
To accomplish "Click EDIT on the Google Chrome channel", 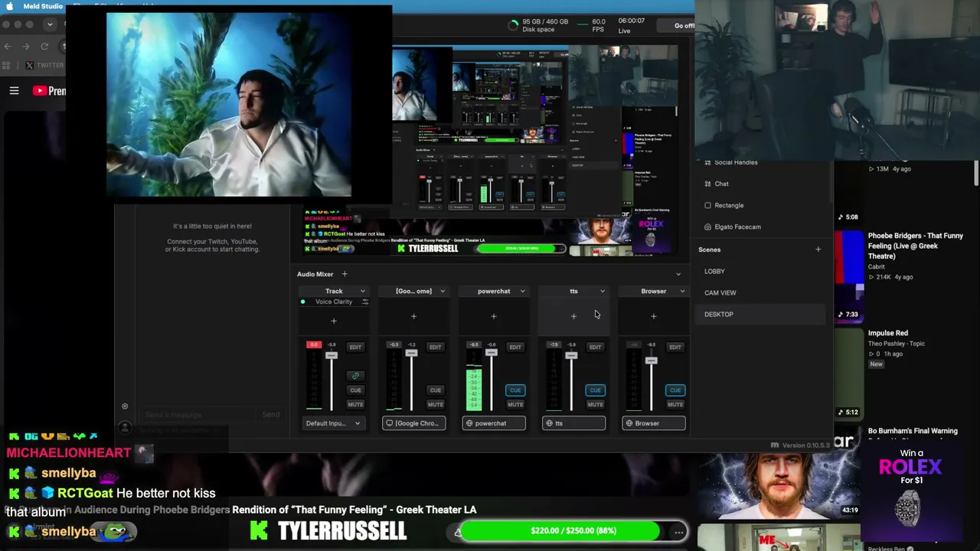I will pos(435,347).
